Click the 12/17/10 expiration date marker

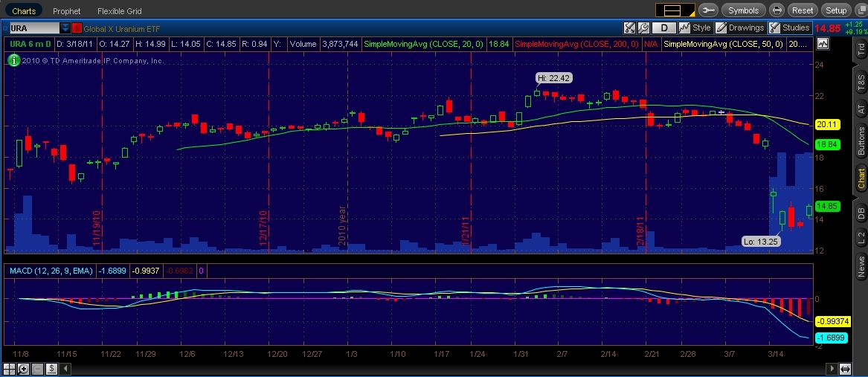tap(263, 228)
